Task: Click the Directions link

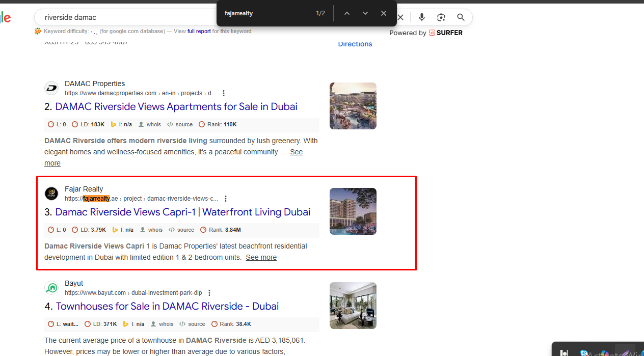Action: tap(355, 44)
